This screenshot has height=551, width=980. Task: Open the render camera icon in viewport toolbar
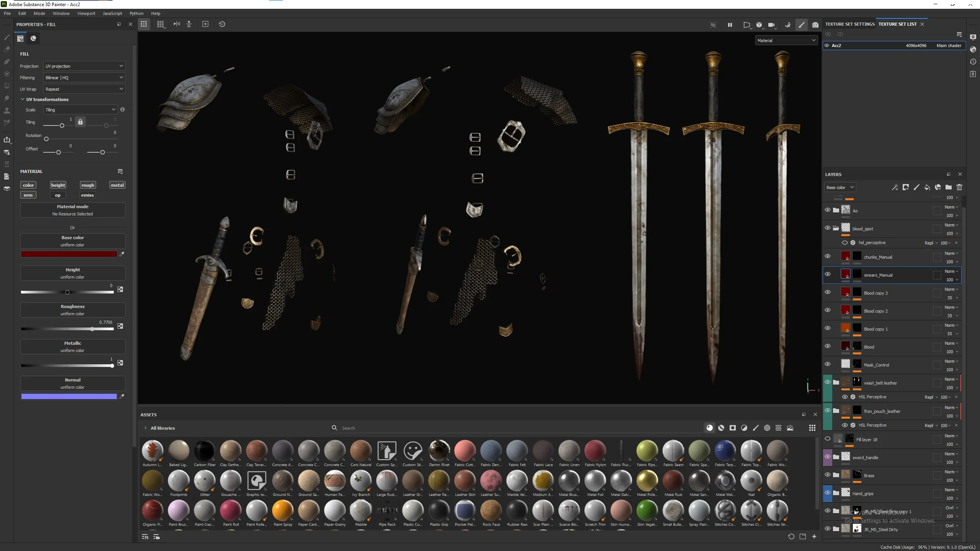(x=815, y=24)
